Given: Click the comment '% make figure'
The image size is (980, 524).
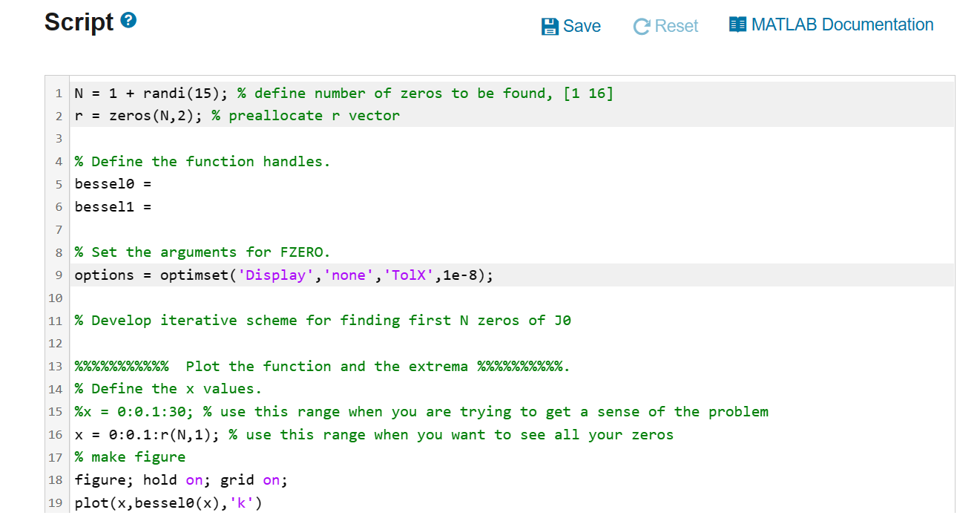Looking at the screenshot, I should (x=130, y=457).
